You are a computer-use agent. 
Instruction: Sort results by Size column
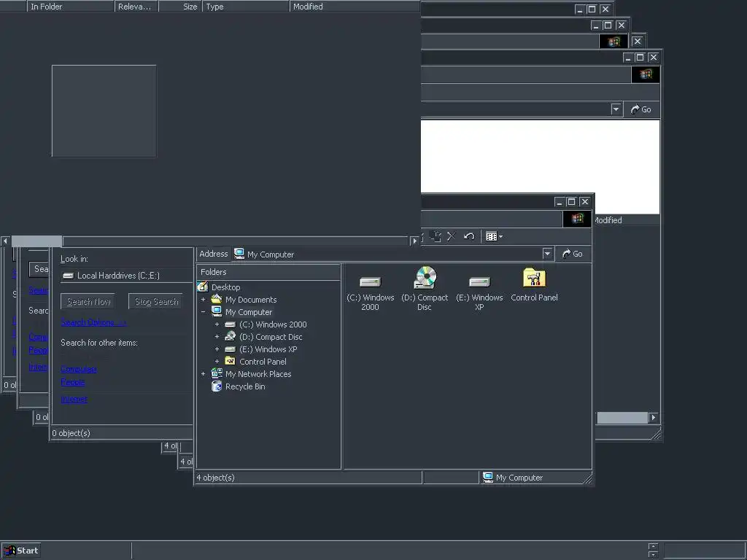click(x=181, y=6)
